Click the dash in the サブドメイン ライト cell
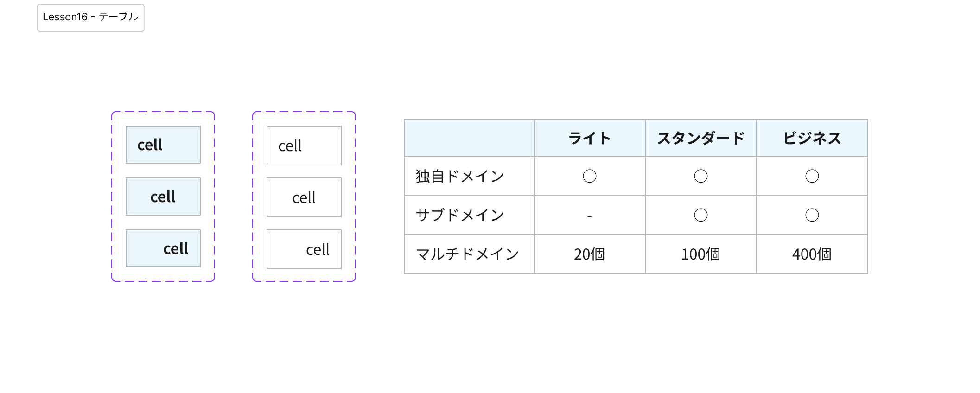Screen dimensions: 980x393 (589, 216)
